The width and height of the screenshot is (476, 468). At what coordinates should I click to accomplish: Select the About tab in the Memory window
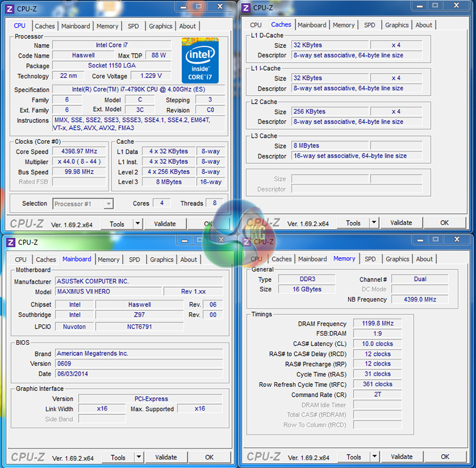pyautogui.click(x=424, y=259)
